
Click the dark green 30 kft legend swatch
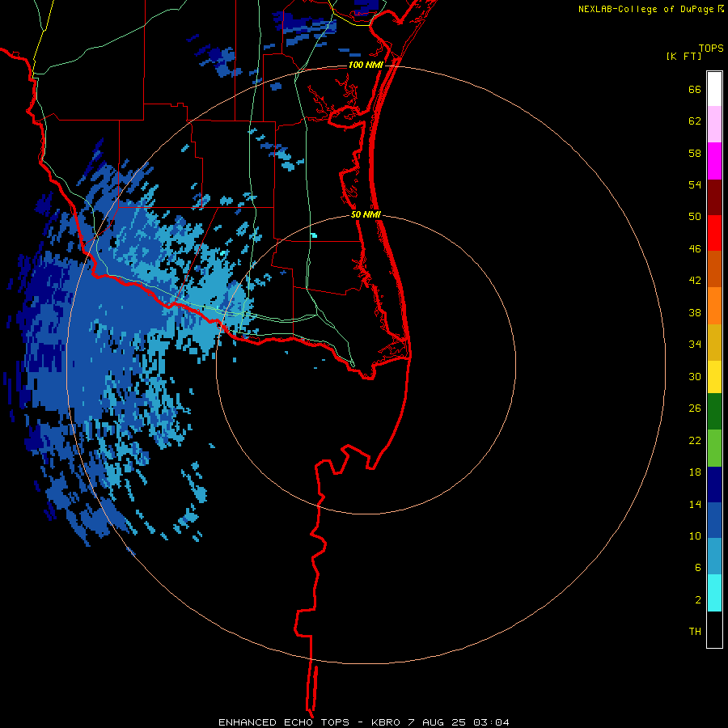[x=714, y=412]
